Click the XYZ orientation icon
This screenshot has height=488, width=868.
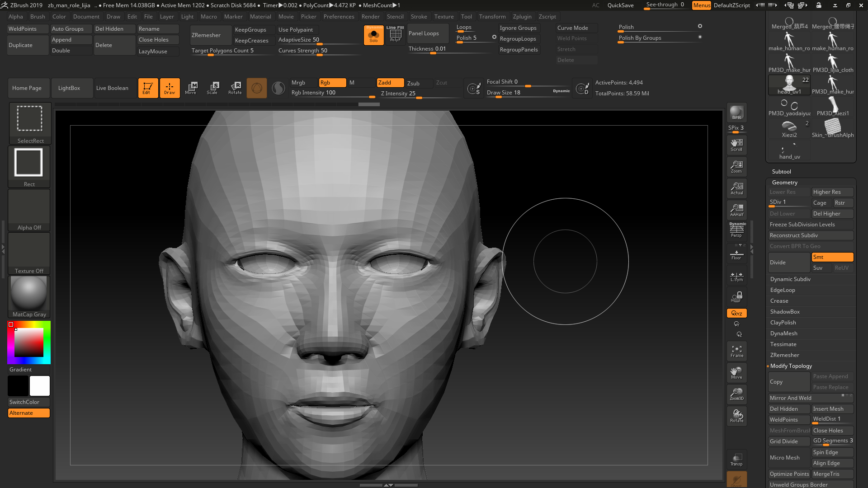click(736, 312)
